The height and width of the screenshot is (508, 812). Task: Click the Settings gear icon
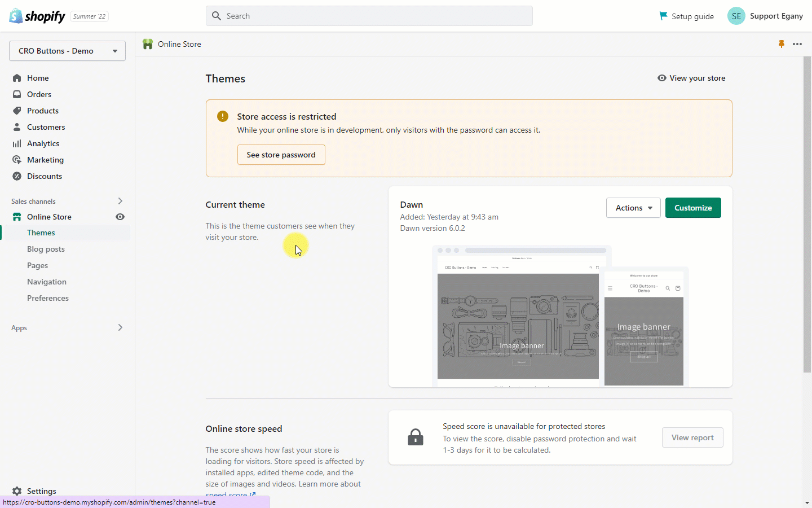17,491
